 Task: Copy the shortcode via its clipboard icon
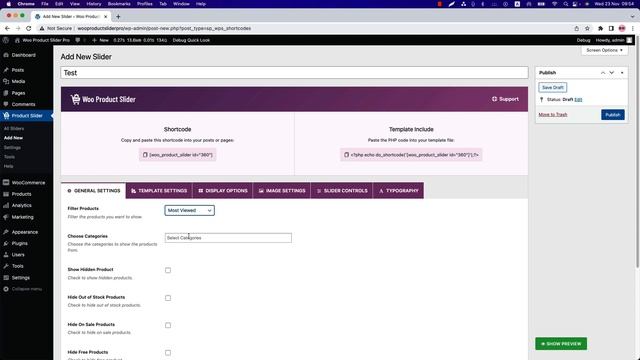(145, 155)
